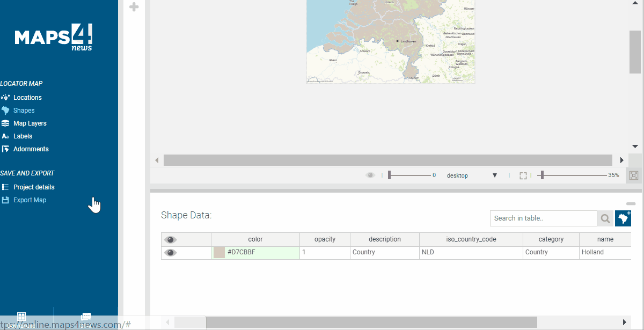644x330 pixels.
Task: Open Project details in sidebar
Action: click(34, 187)
